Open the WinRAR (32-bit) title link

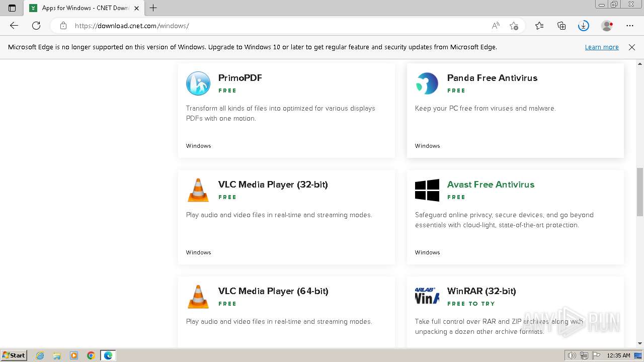click(x=481, y=291)
